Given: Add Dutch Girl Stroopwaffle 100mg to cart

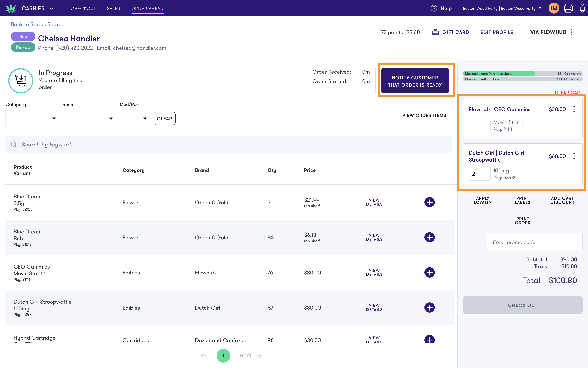Looking at the screenshot, I should 429,307.
